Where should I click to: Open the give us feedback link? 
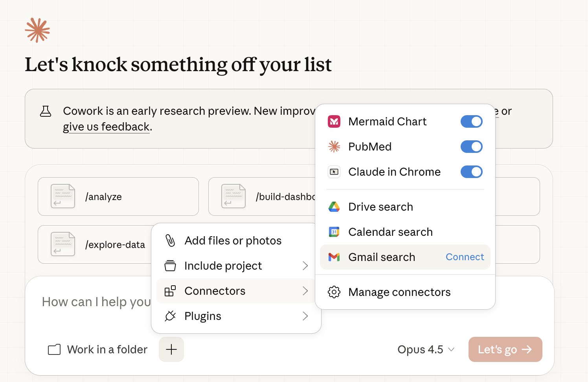(107, 127)
